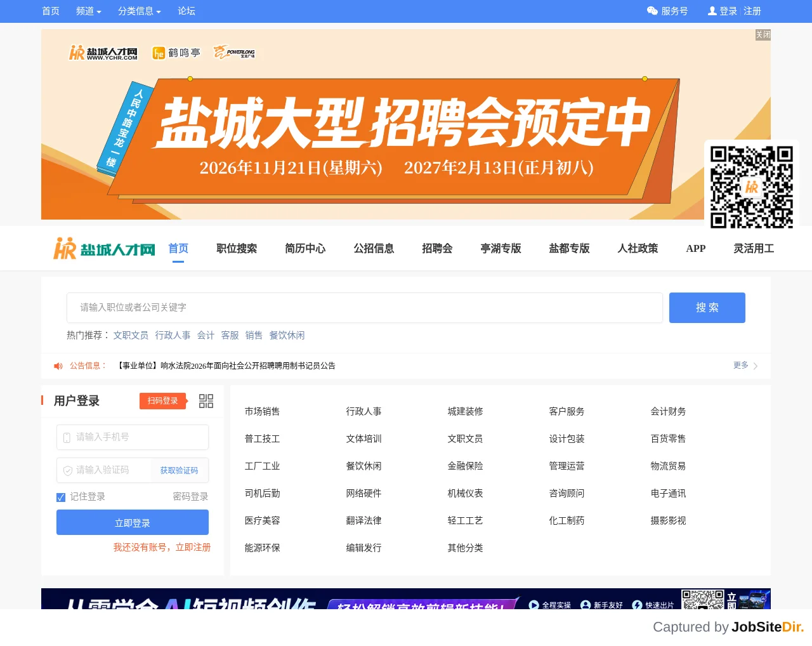Click the 盐城人才网 logo beside navigation
The height and width of the screenshot is (646, 812).
coord(104,249)
